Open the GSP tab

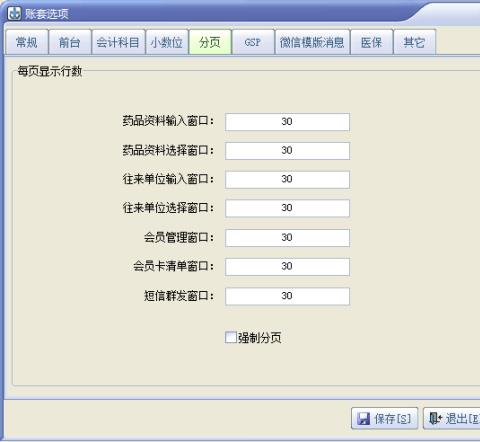point(253,42)
